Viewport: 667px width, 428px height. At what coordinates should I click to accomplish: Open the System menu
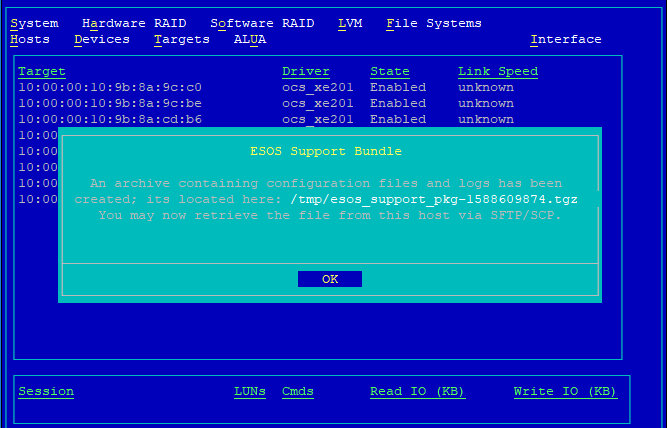pos(34,23)
